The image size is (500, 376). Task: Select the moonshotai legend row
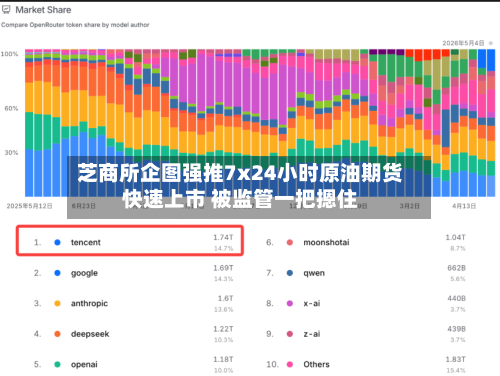pos(367,242)
